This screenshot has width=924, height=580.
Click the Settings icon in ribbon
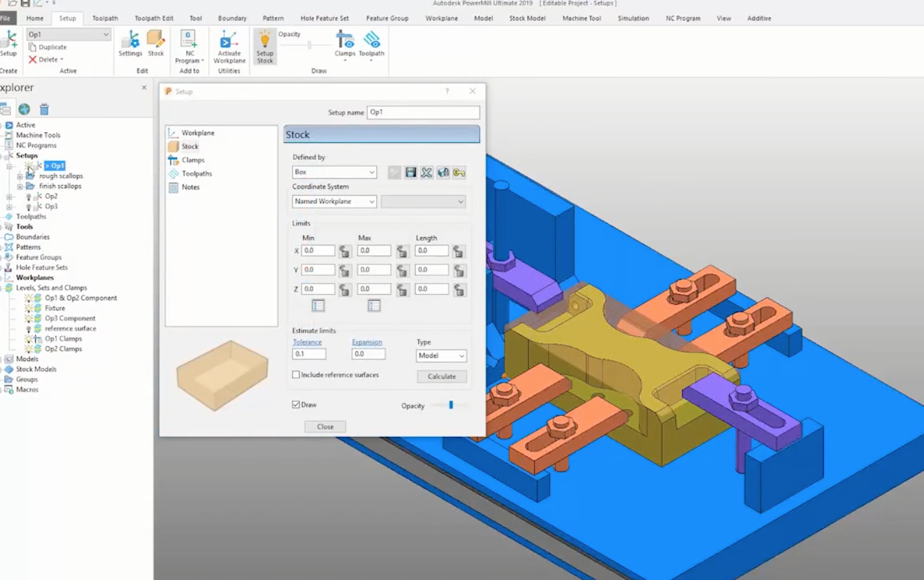point(130,39)
